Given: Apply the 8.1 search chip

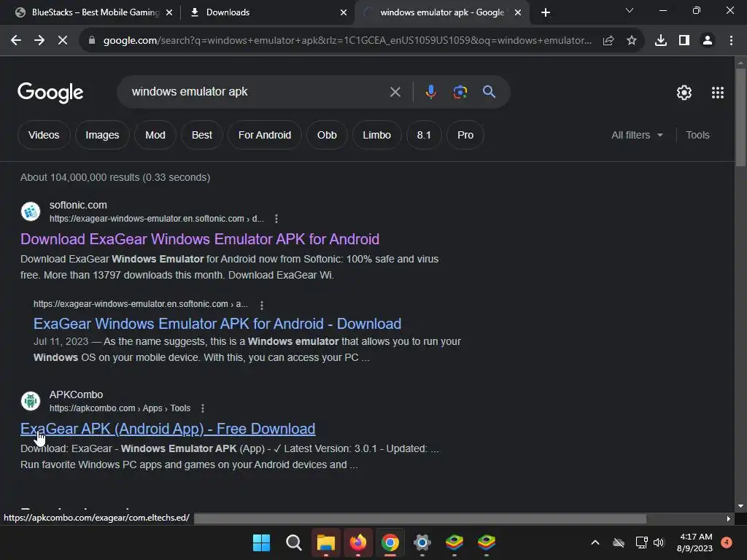Looking at the screenshot, I should coord(424,135).
